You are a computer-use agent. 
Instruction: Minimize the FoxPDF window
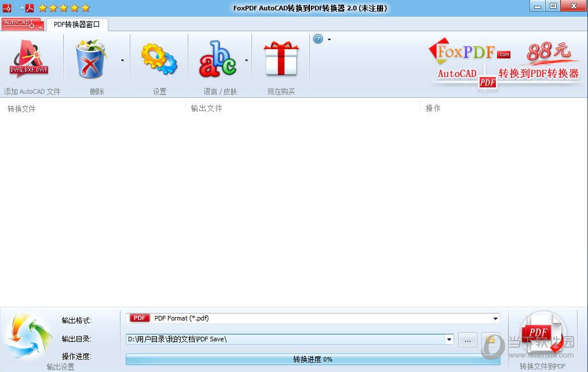(x=538, y=6)
